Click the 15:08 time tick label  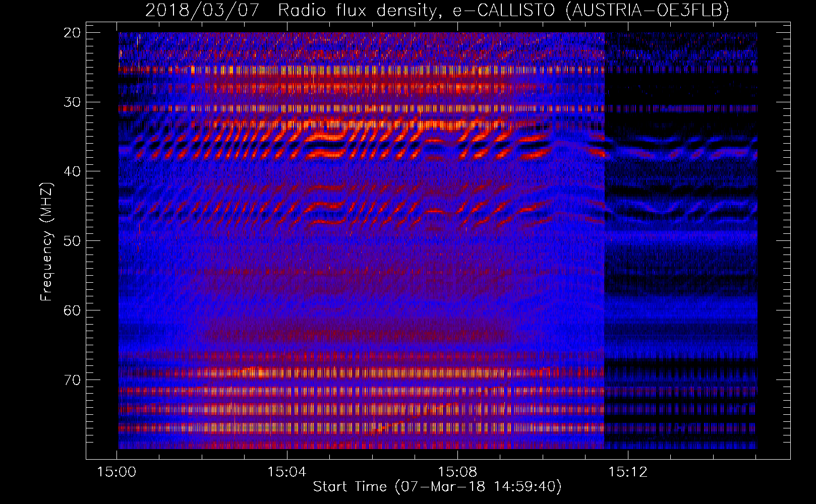point(457,472)
